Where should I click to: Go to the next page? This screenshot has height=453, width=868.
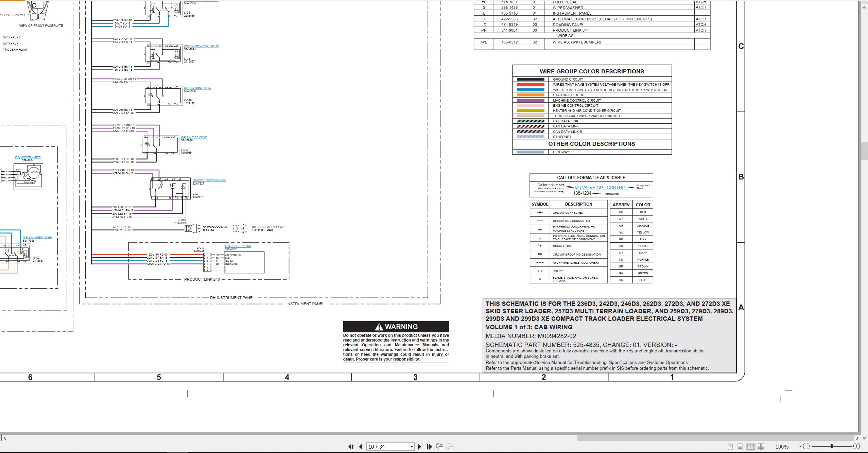click(x=419, y=447)
